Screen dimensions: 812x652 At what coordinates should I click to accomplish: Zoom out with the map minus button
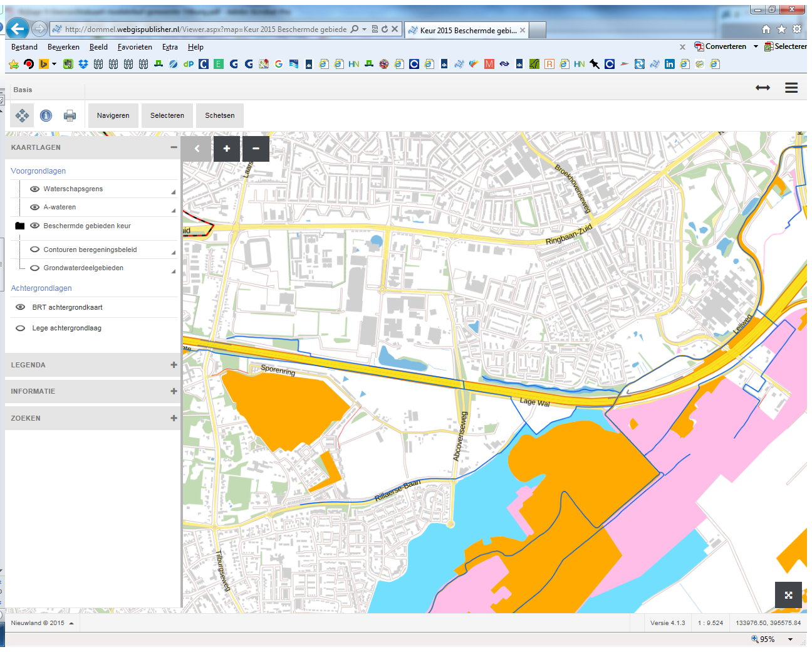click(256, 149)
